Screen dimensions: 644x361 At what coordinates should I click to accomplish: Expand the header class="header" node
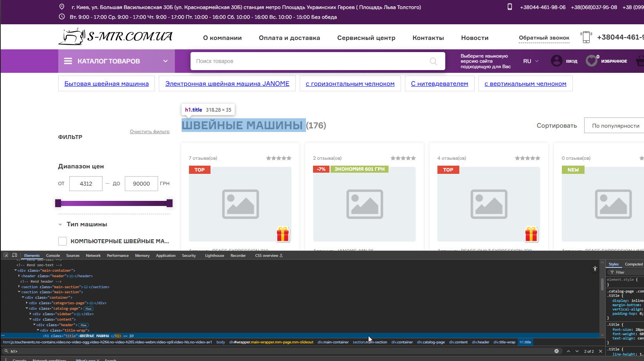tap(19, 276)
